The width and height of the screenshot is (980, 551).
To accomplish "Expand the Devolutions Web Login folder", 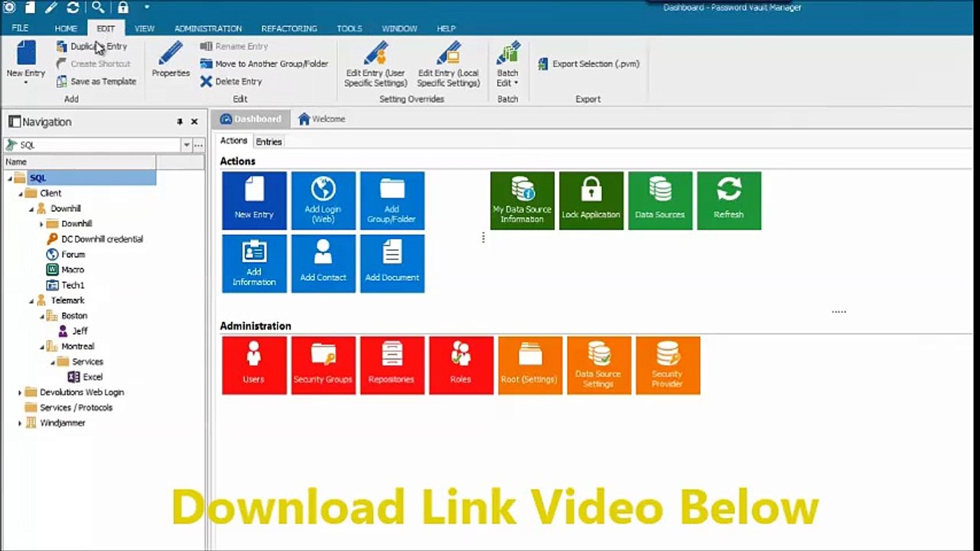I will (x=20, y=393).
